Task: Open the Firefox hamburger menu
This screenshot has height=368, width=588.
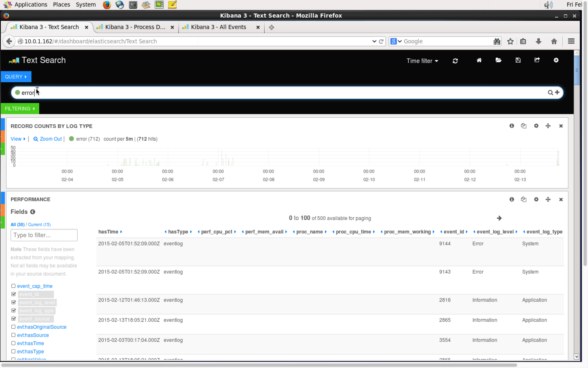Action: (571, 41)
